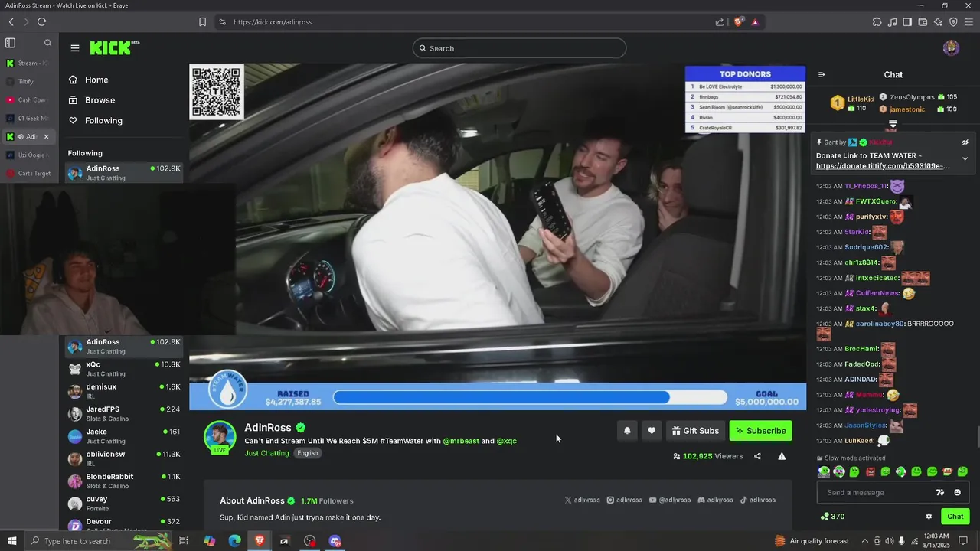Open chat settings gear
The image size is (980, 551).
929,517
